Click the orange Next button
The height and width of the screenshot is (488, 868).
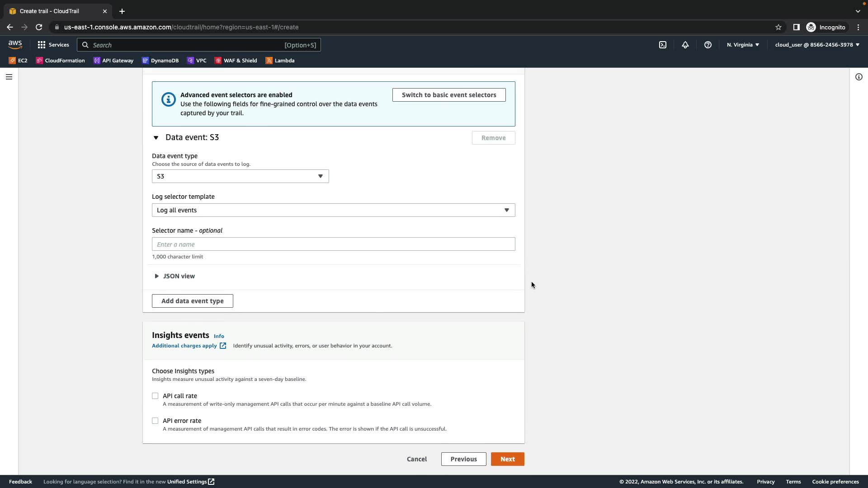pos(507,459)
